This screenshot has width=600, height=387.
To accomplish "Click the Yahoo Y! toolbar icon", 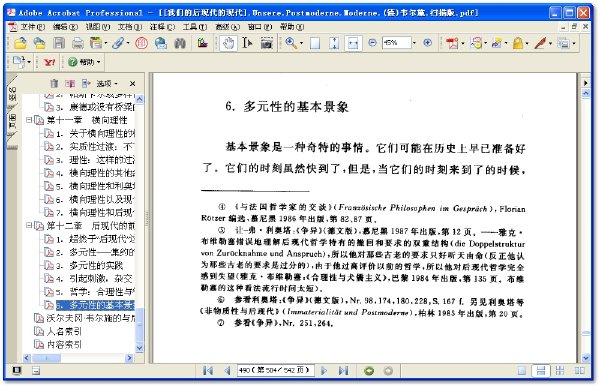I will click(x=49, y=62).
